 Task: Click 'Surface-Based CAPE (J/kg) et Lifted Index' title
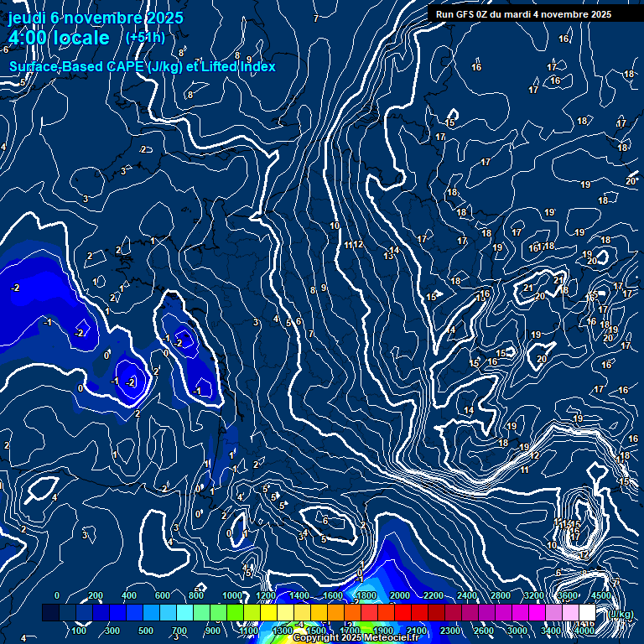pos(142,66)
